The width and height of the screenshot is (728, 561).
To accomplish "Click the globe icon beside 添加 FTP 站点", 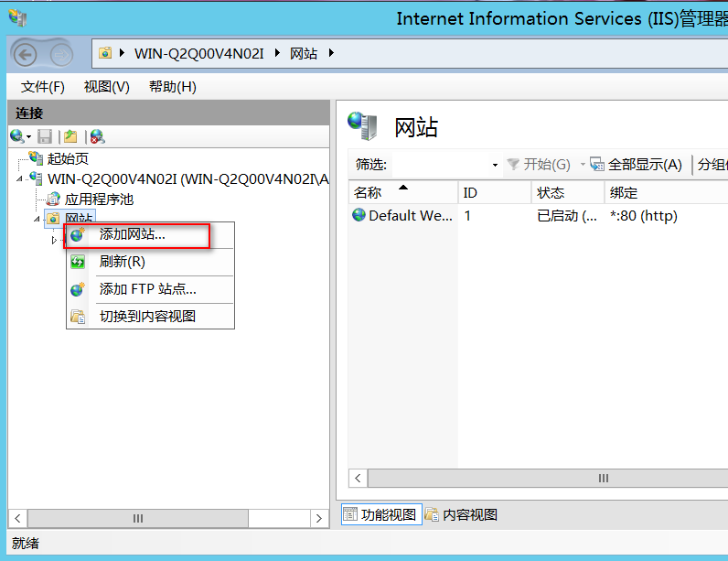I will 78,289.
